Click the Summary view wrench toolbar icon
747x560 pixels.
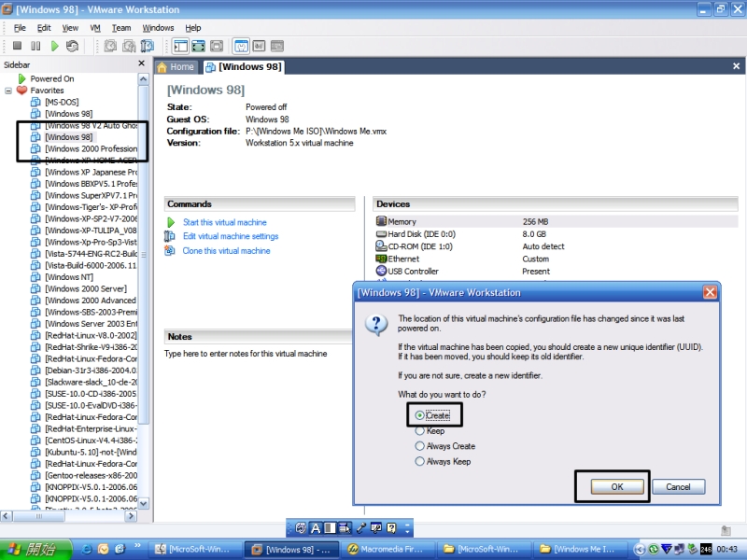tap(241, 46)
